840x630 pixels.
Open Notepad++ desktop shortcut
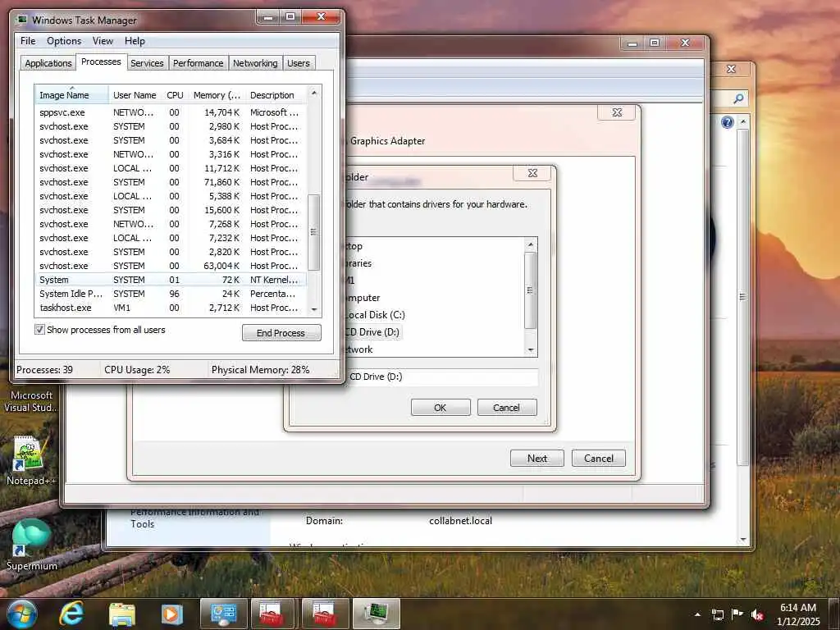click(x=30, y=461)
